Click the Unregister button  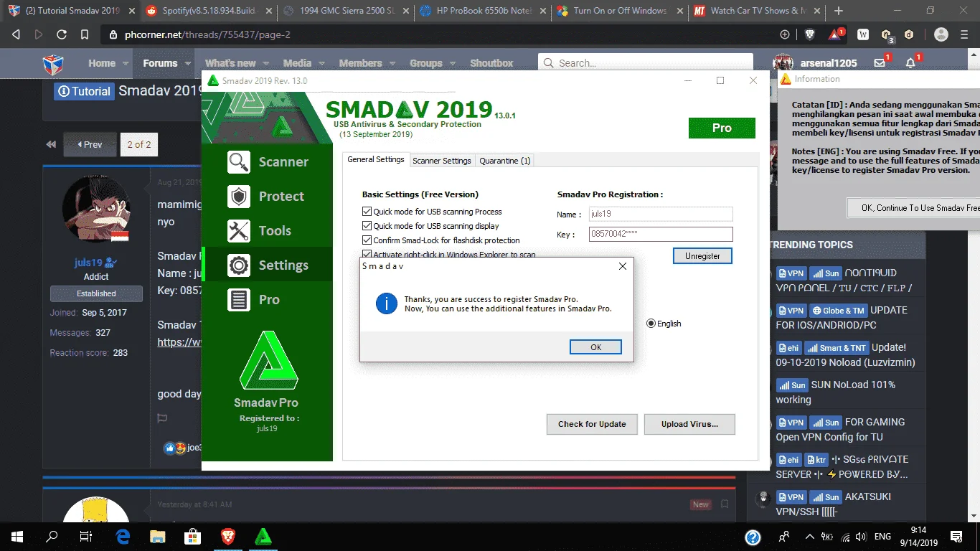click(702, 255)
